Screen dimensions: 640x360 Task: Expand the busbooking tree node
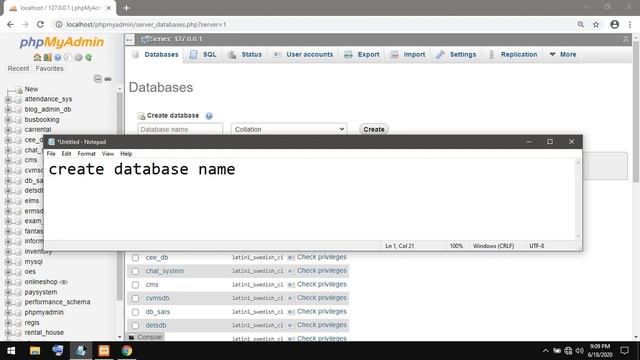8,120
